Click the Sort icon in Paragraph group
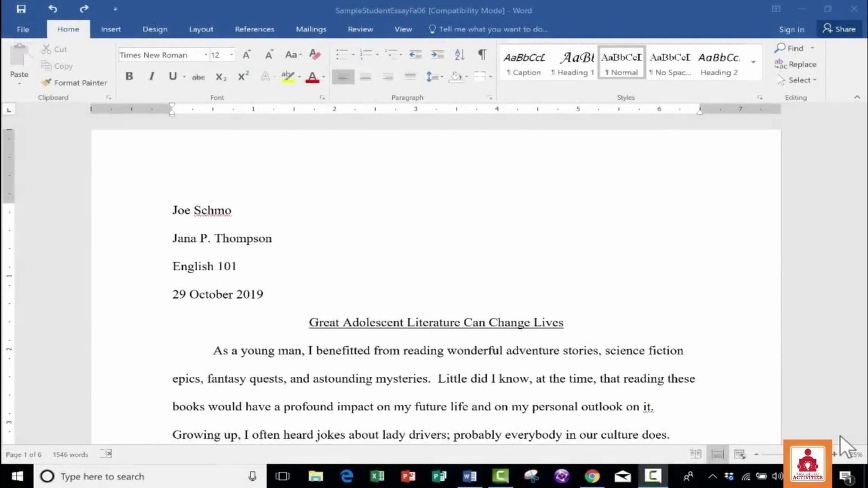This screenshot has width=868, height=488. click(x=459, y=55)
